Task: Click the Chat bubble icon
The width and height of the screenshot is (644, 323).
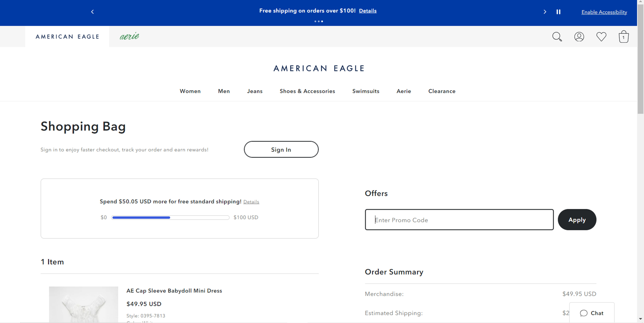Action: pos(583,313)
